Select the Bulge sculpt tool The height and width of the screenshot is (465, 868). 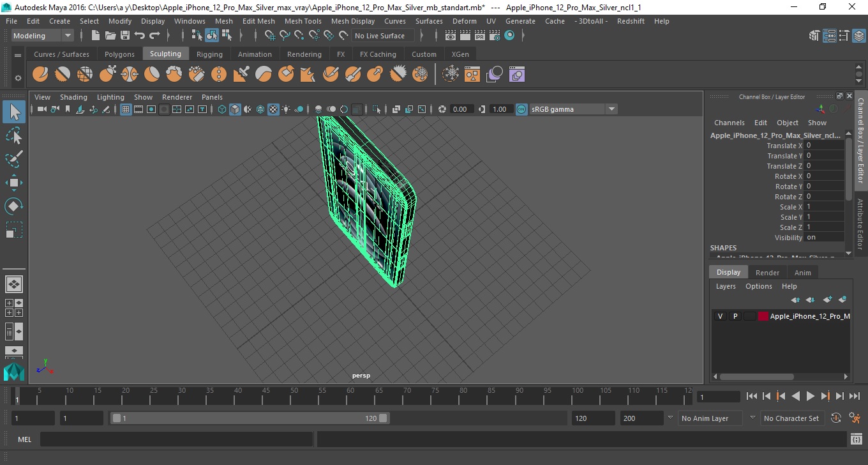click(x=375, y=74)
